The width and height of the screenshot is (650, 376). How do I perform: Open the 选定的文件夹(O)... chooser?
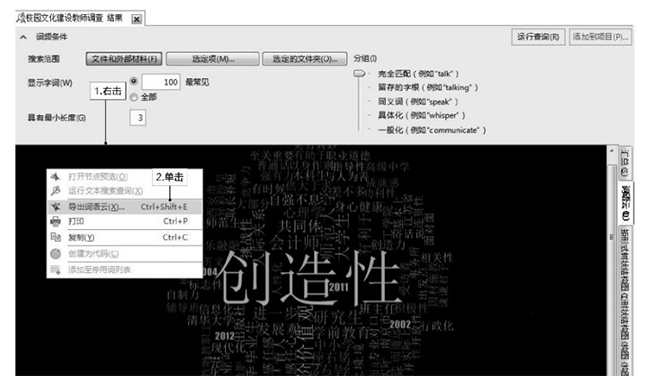point(305,59)
